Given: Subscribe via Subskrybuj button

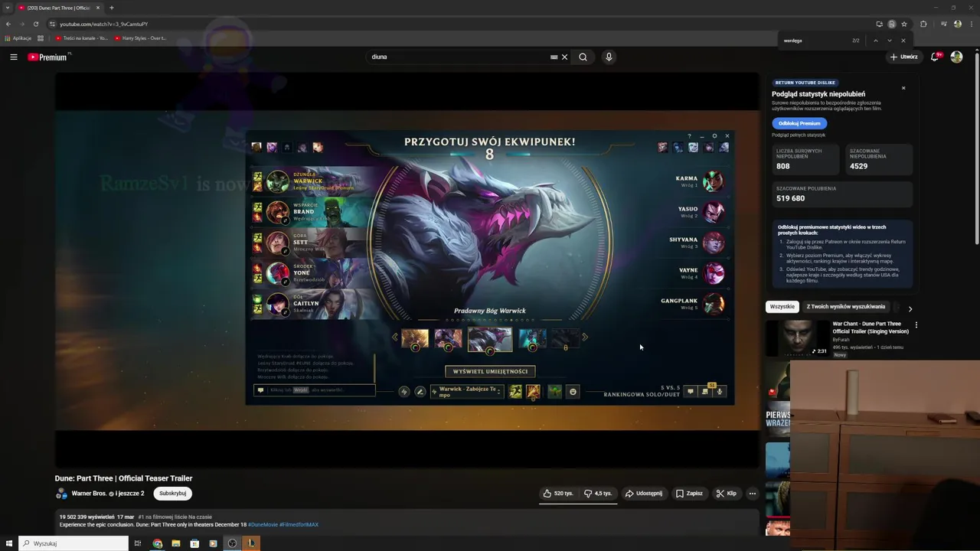Looking at the screenshot, I should (x=172, y=494).
